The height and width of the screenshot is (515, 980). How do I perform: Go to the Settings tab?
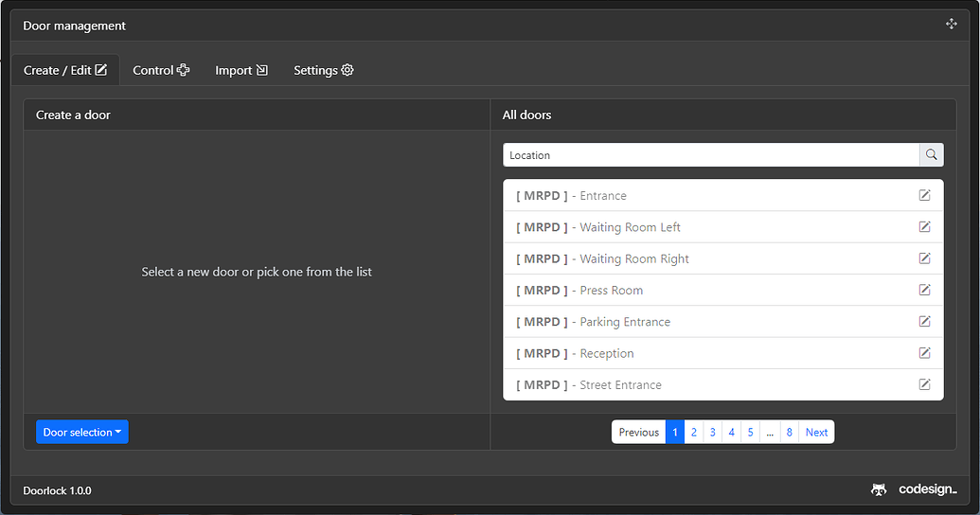[x=323, y=70]
